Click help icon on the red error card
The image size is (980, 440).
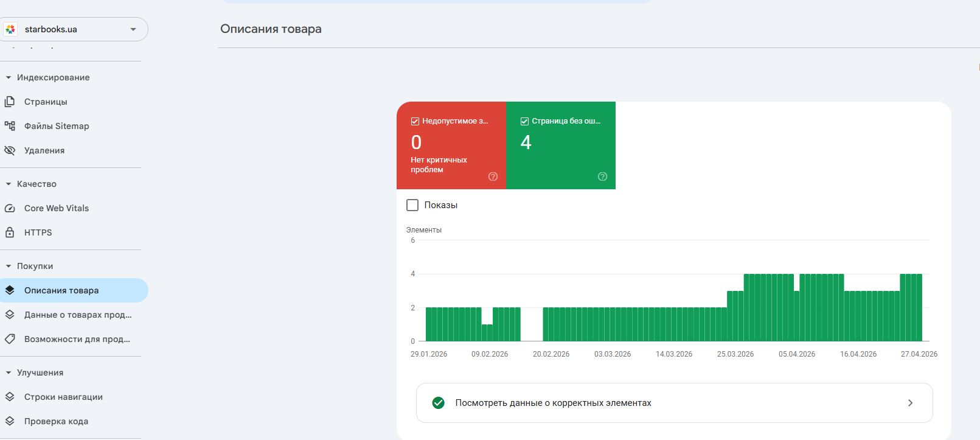tap(493, 176)
